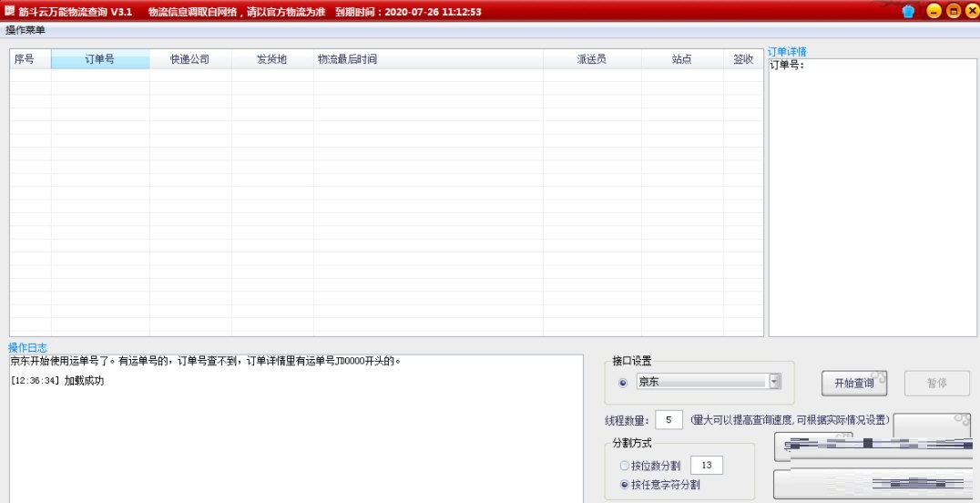The image size is (980, 503).
Task: Click the 线程数量 input field
Action: [669, 420]
